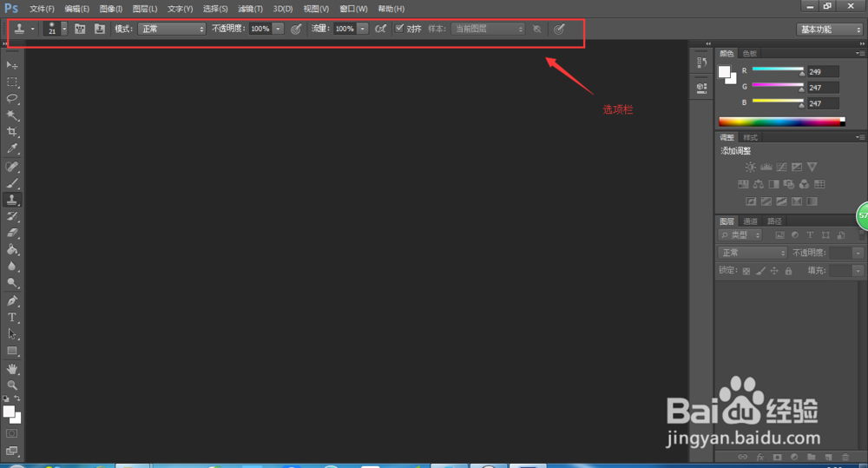Image resolution: width=868 pixels, height=468 pixels.
Task: Select the Zoom tool
Action: click(11, 385)
